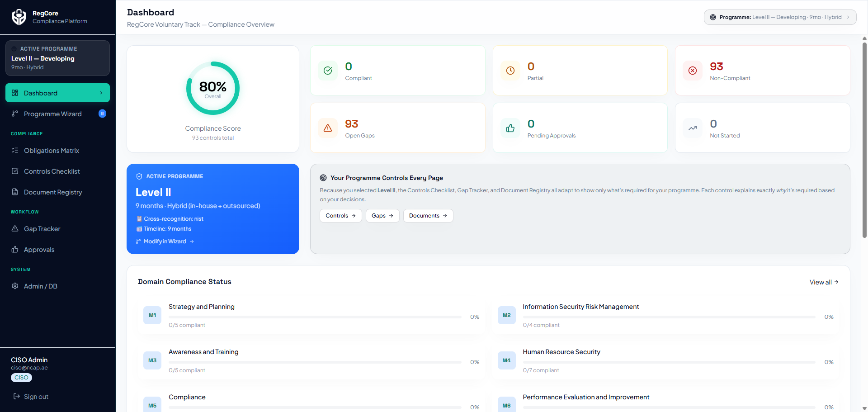Viewport: 868px width, 412px height.
Task: Click the page vertical scrollbar
Action: point(864,140)
